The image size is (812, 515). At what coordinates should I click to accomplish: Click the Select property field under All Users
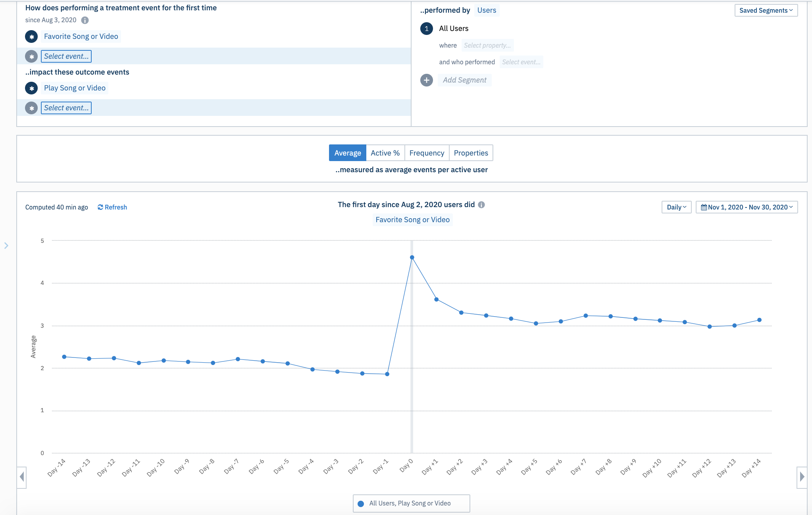[x=487, y=46]
